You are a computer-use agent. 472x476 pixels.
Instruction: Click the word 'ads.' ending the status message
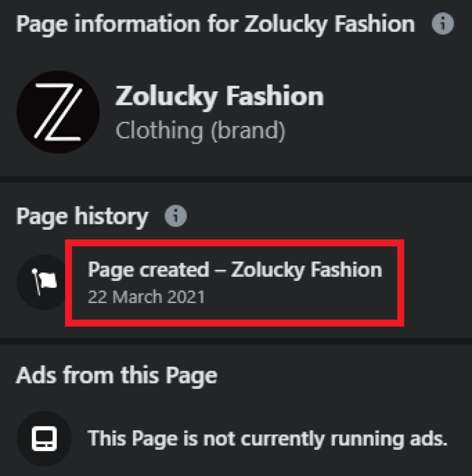[x=431, y=438]
